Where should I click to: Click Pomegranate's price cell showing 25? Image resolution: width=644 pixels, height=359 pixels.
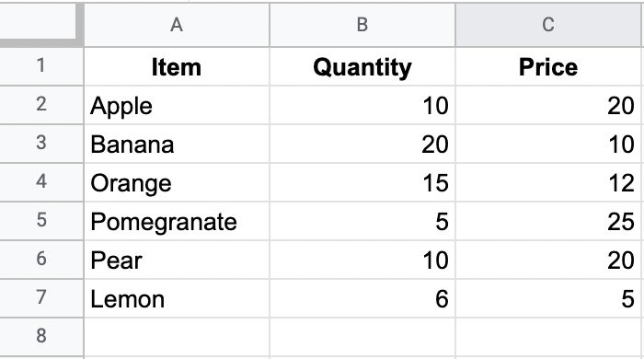tap(549, 221)
